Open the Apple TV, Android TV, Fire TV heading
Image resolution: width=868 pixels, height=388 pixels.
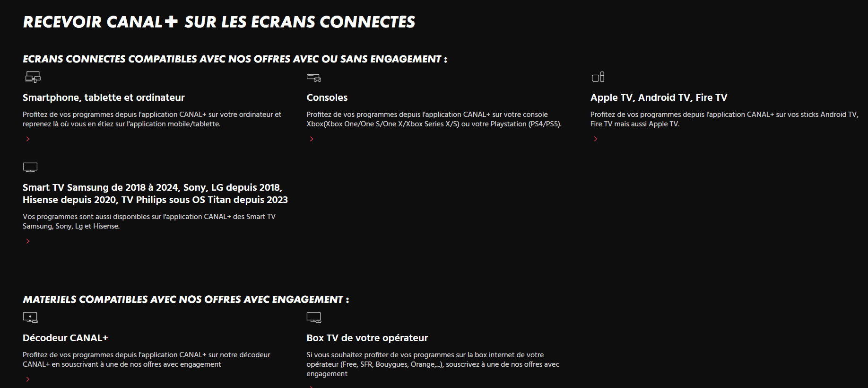pyautogui.click(x=659, y=97)
